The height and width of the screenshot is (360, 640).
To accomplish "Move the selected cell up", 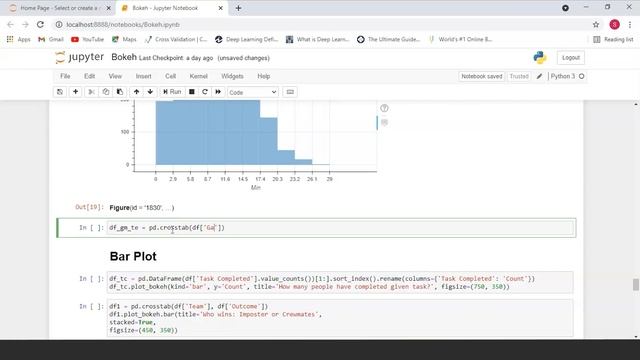I will (x=136, y=92).
